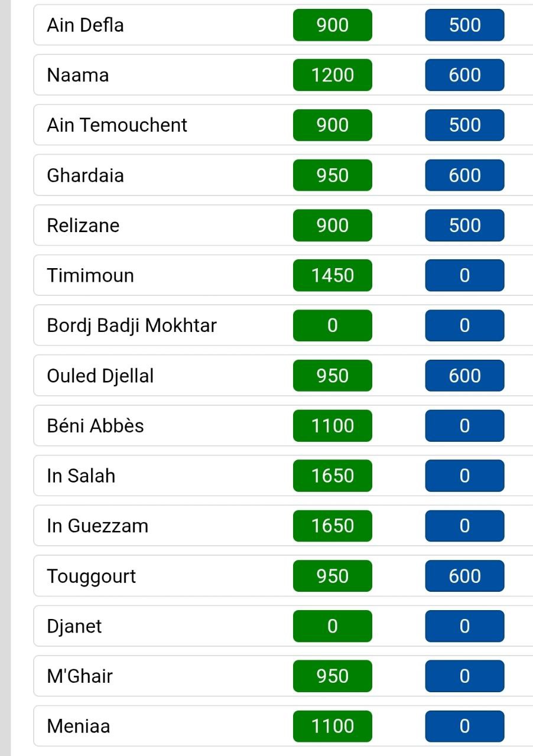Select the Relizane row label

[83, 225]
